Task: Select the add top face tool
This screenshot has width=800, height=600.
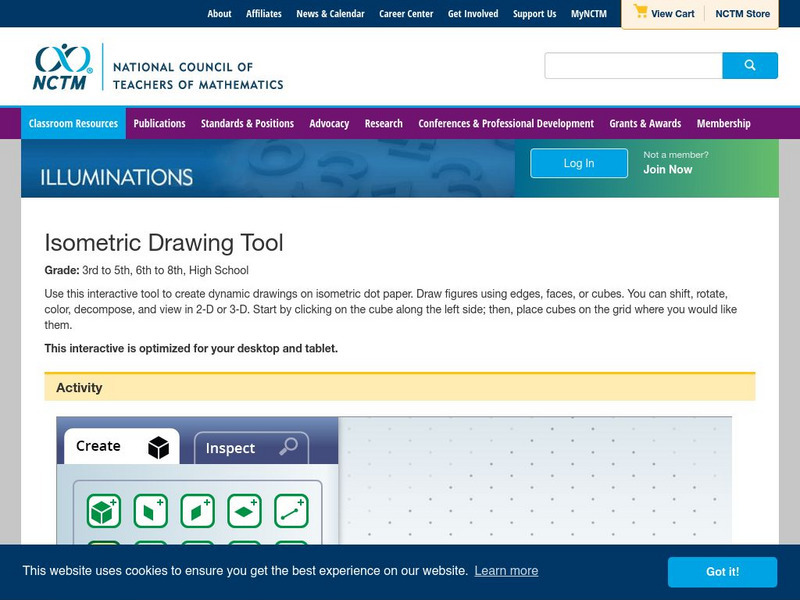Action: pos(244,511)
